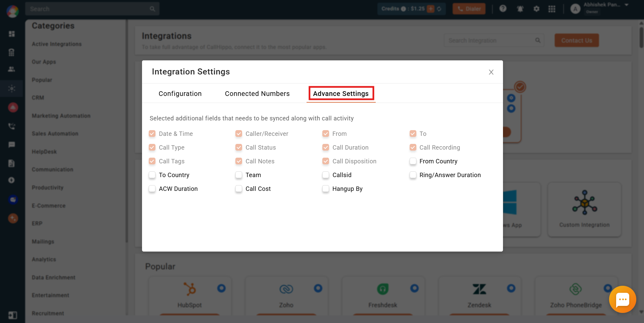Uncheck Call Tags field

(152, 161)
